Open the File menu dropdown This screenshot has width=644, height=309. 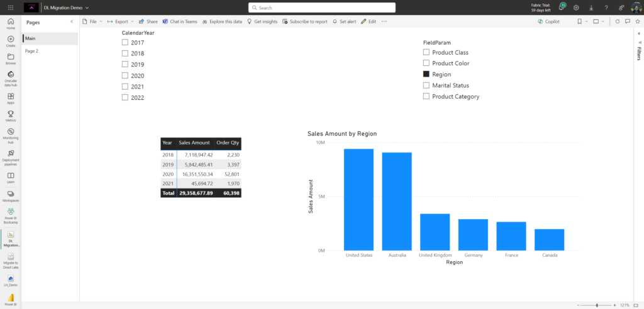coord(92,21)
